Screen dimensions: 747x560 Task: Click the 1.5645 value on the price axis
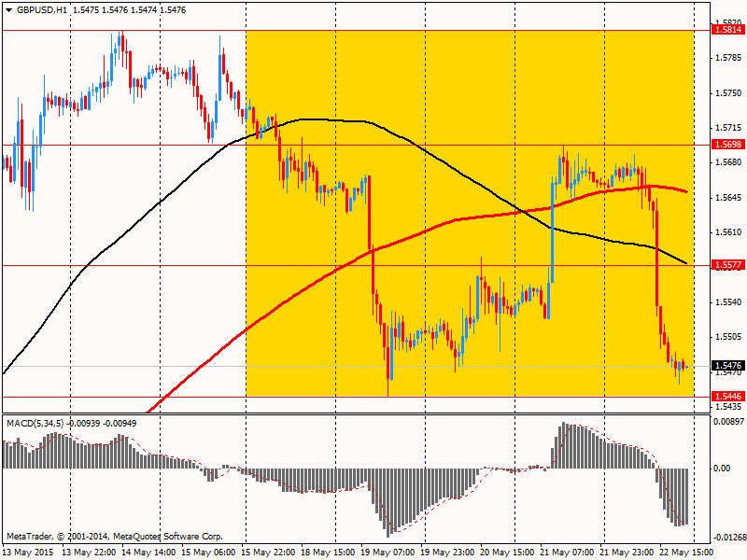(728, 198)
